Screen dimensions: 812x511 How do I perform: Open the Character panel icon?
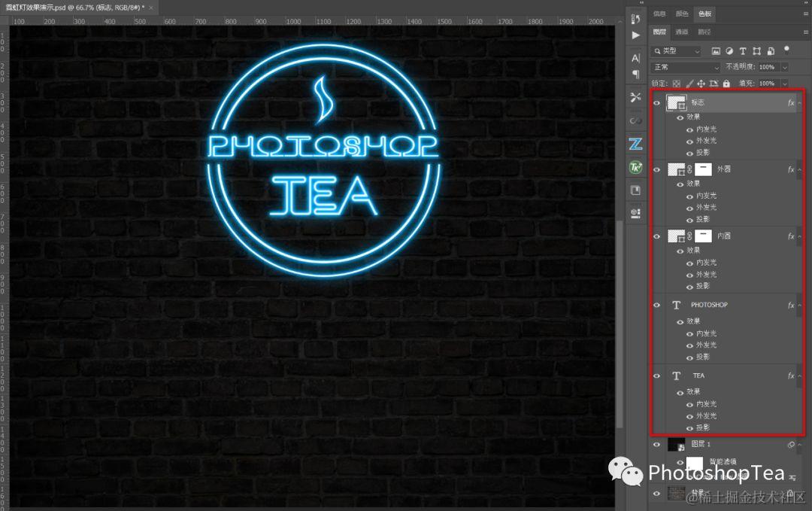pyautogui.click(x=636, y=58)
